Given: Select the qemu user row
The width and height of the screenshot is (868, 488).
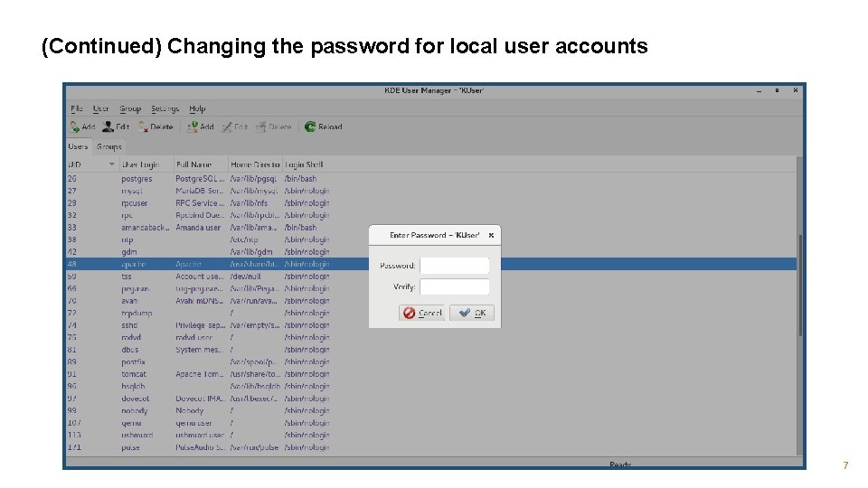Looking at the screenshot, I should click(432, 423).
